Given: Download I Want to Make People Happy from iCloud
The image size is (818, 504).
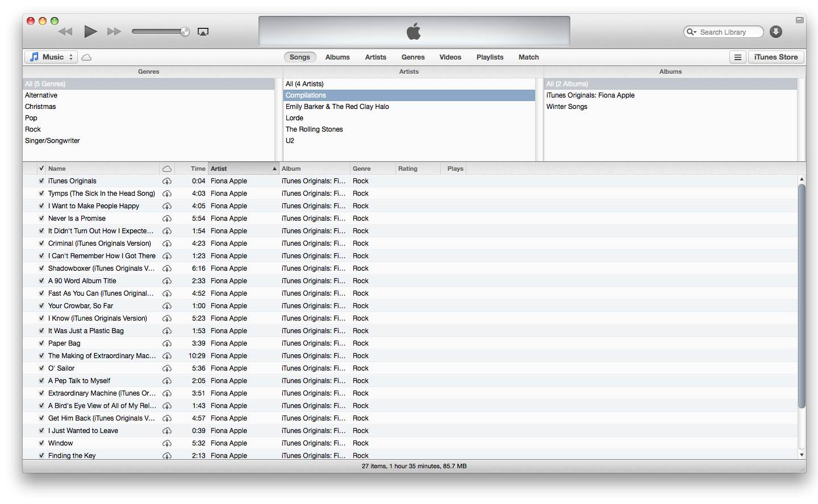Looking at the screenshot, I should pyautogui.click(x=167, y=206).
